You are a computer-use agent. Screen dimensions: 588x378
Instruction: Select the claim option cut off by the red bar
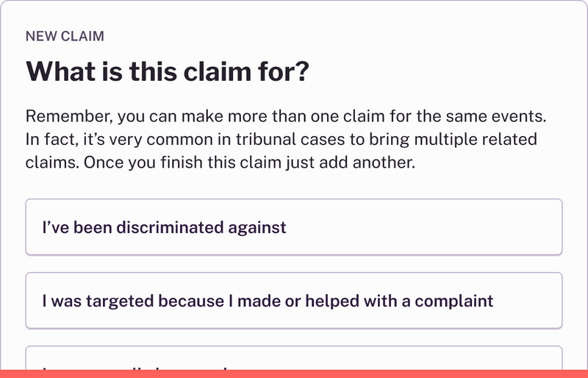coord(294,358)
